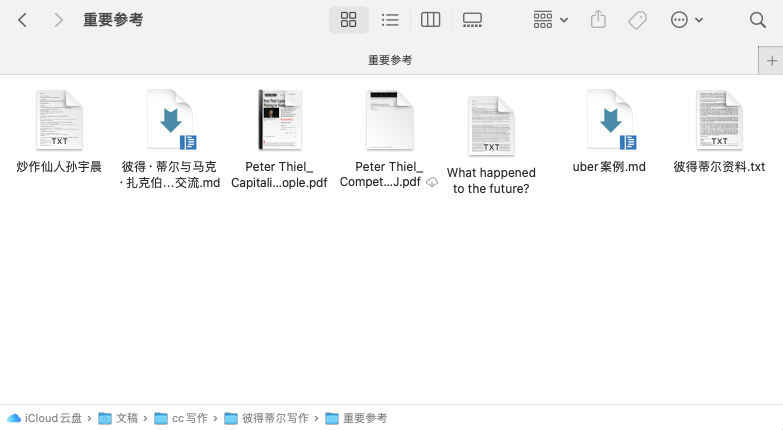
Task: Open the more actions ellipsis menu
Action: tap(686, 20)
